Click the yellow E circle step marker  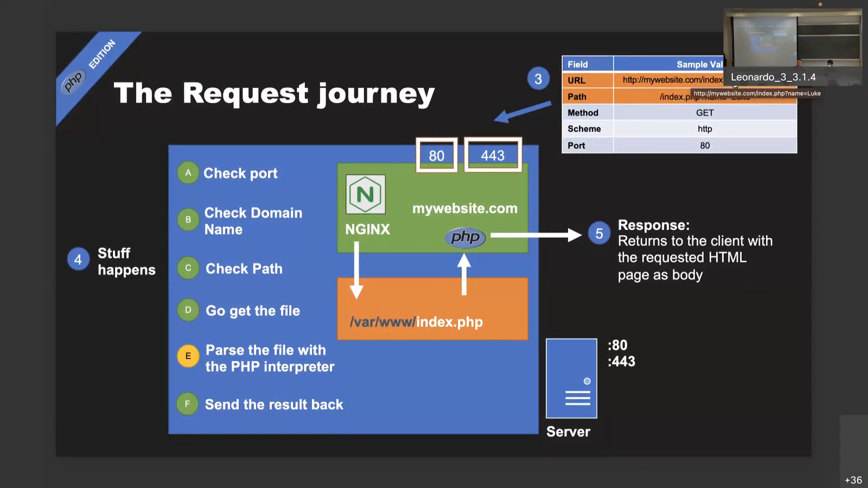[x=188, y=356]
